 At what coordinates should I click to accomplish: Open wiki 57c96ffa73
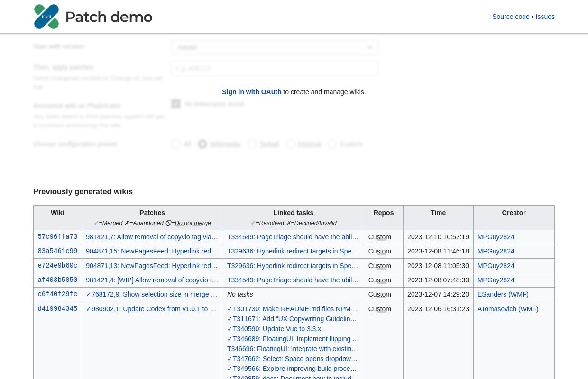[x=57, y=237]
